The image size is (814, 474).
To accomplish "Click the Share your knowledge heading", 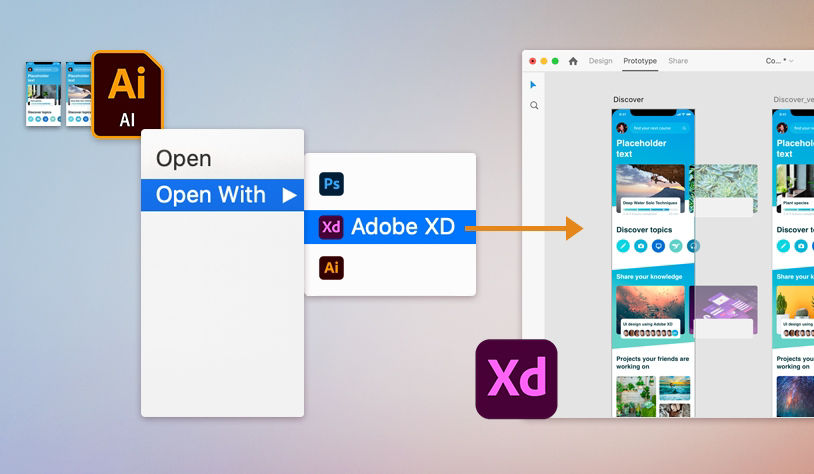I will 649,276.
